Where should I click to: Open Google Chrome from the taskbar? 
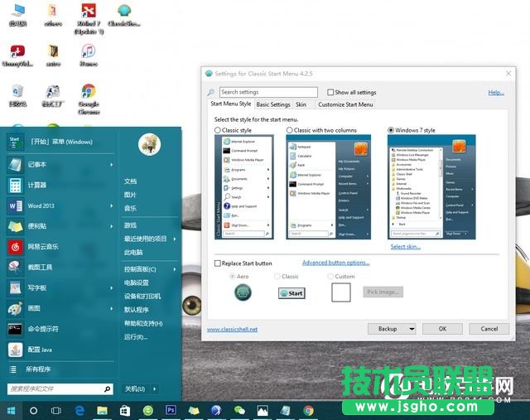tap(308, 411)
